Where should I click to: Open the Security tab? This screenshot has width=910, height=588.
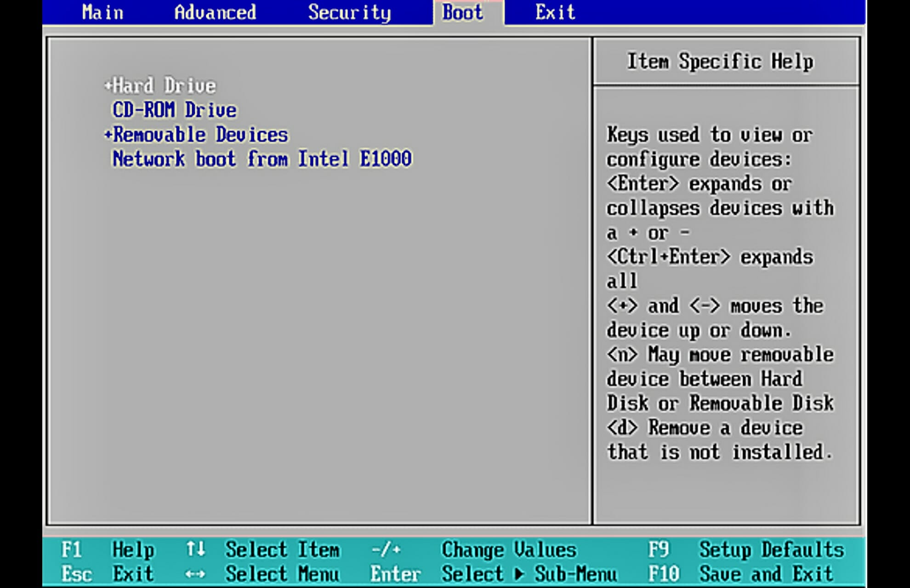(x=349, y=12)
